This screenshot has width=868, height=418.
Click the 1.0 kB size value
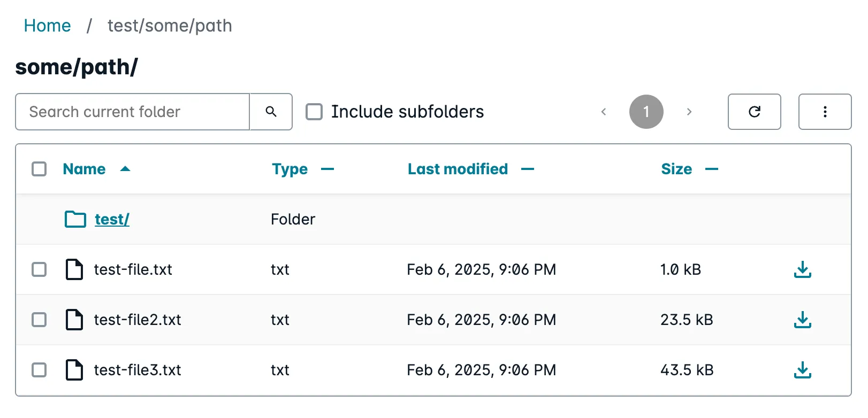click(x=681, y=269)
